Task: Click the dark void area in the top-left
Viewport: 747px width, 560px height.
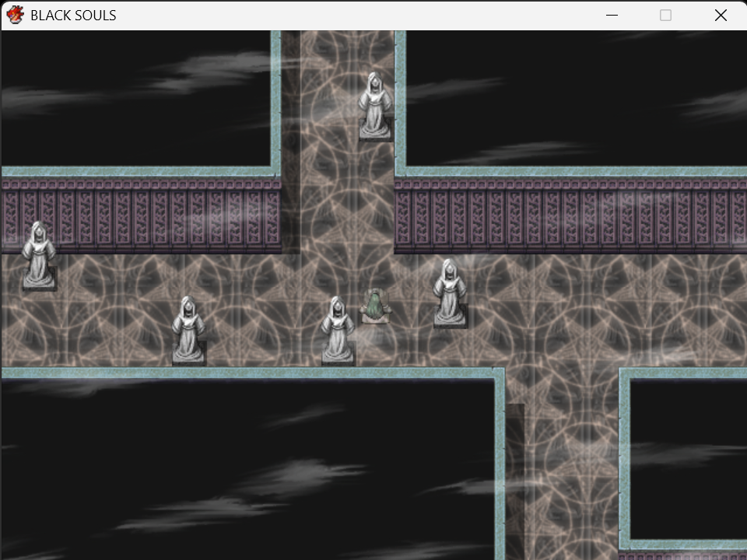Action: click(135, 99)
